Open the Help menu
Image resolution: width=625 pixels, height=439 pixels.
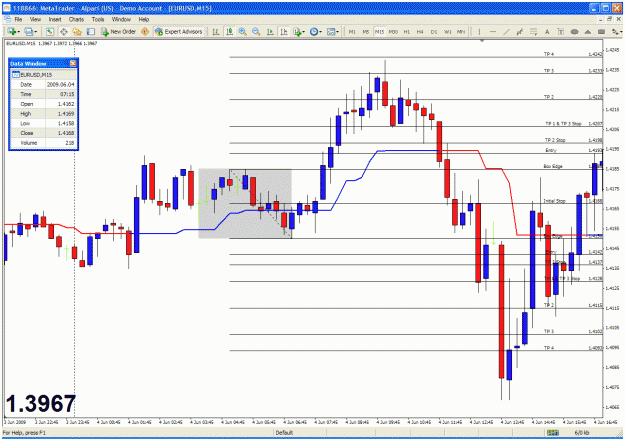click(143, 19)
